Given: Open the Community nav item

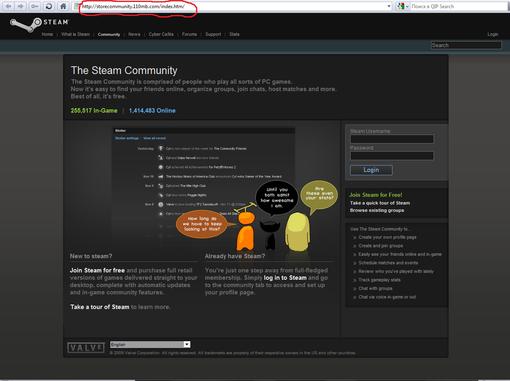Looking at the screenshot, I should (109, 34).
